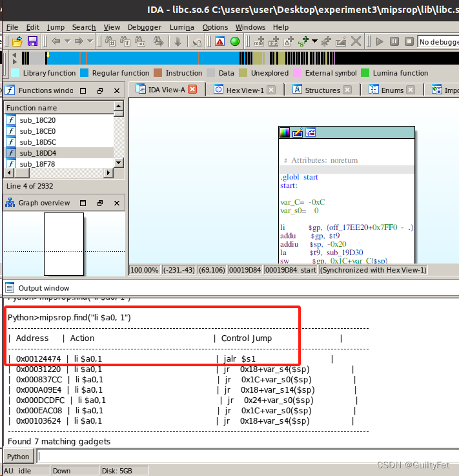Click the binoculars search text icon
This screenshot has height=476, width=459.
tap(125, 41)
